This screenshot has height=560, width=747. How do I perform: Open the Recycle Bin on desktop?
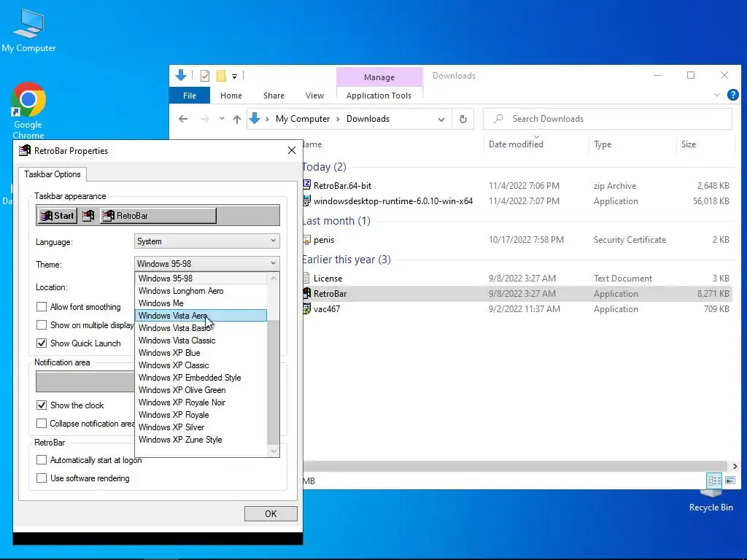click(711, 500)
